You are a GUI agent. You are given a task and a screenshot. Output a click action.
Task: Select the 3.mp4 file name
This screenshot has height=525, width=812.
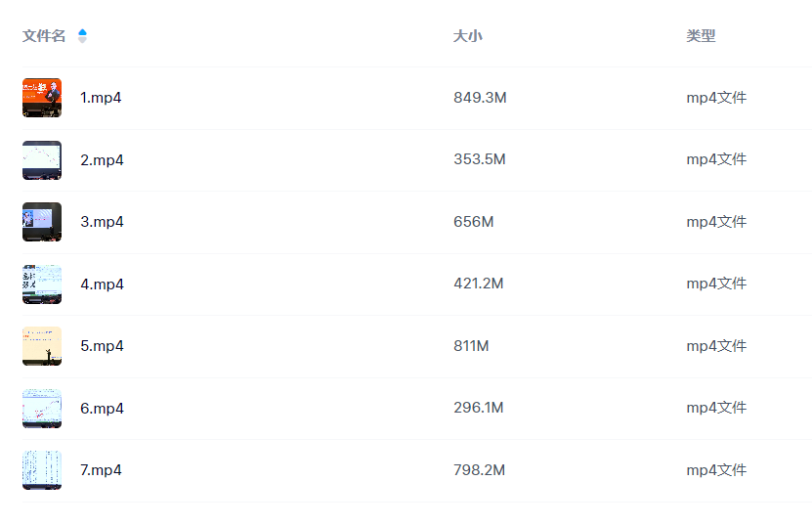tap(102, 222)
